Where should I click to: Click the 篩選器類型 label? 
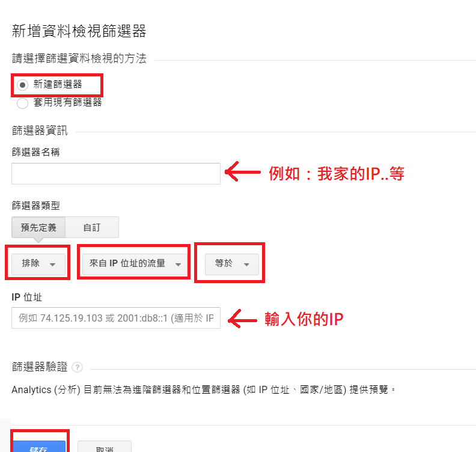coord(35,206)
